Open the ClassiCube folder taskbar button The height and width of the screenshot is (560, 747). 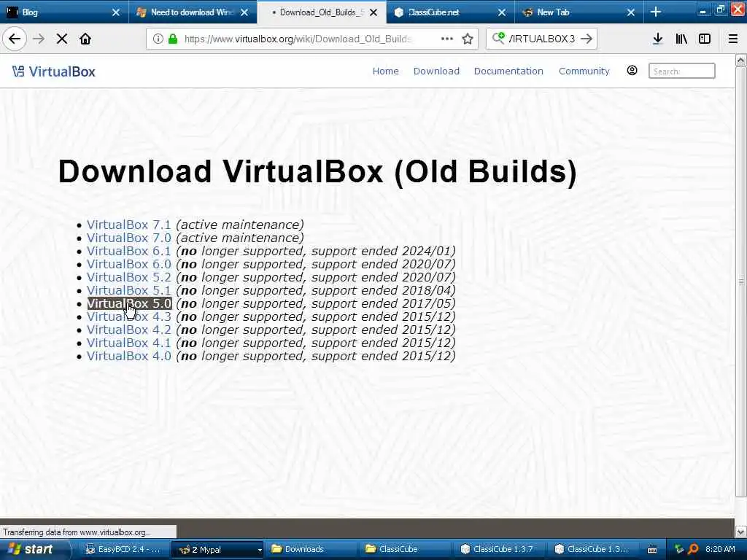coord(406,549)
